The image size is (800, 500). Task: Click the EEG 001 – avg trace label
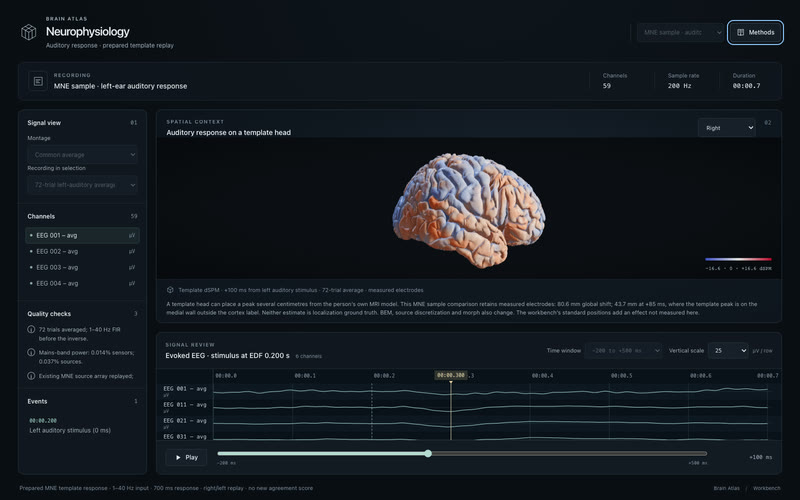pos(185,388)
